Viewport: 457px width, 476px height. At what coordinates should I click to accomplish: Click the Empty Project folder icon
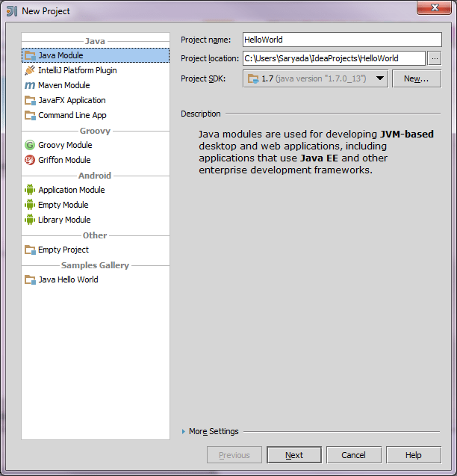tap(30, 250)
